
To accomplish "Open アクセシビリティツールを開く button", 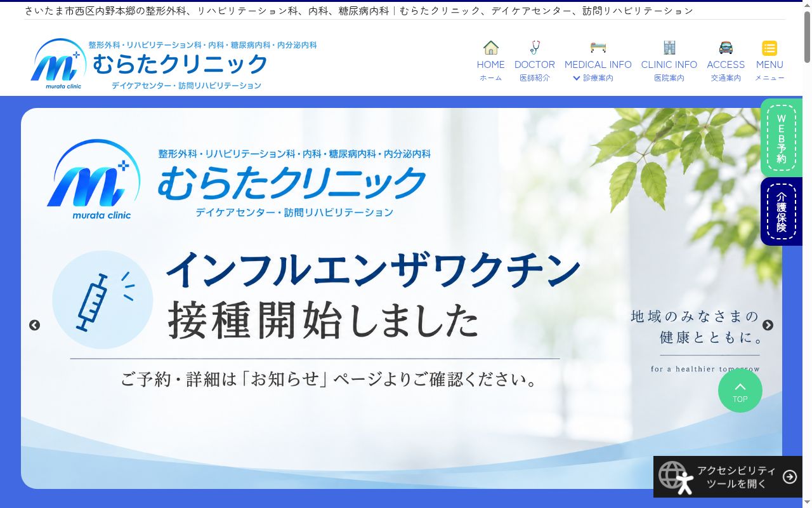I will [728, 477].
